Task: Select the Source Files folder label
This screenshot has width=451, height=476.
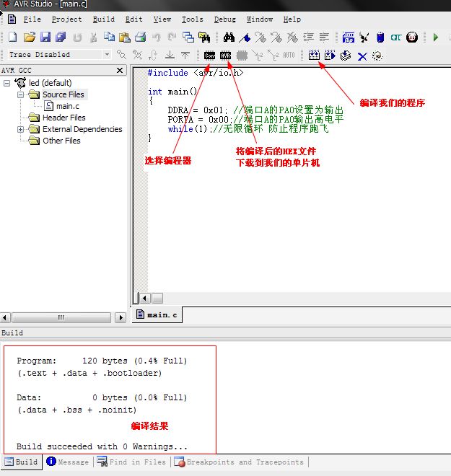Action: [64, 94]
